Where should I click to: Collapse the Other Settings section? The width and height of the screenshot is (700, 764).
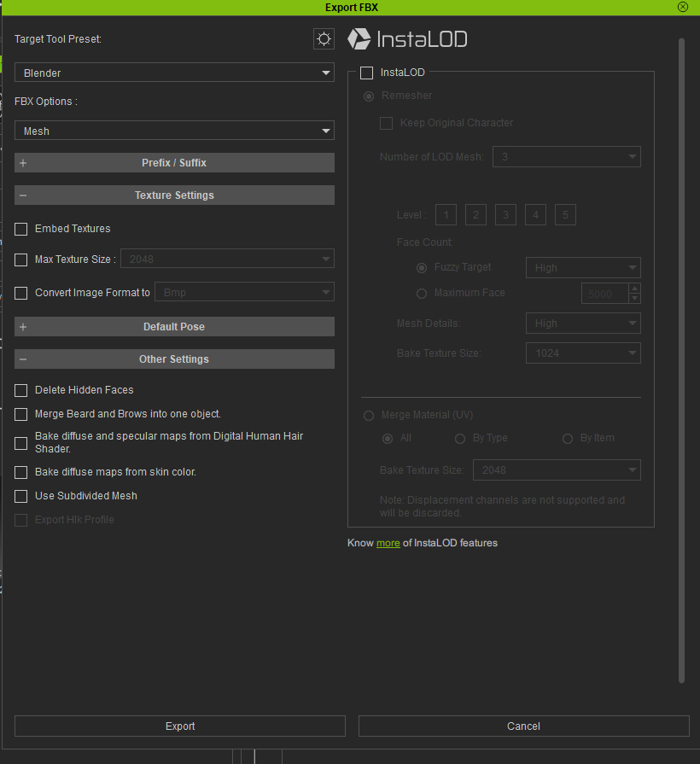click(x=174, y=359)
